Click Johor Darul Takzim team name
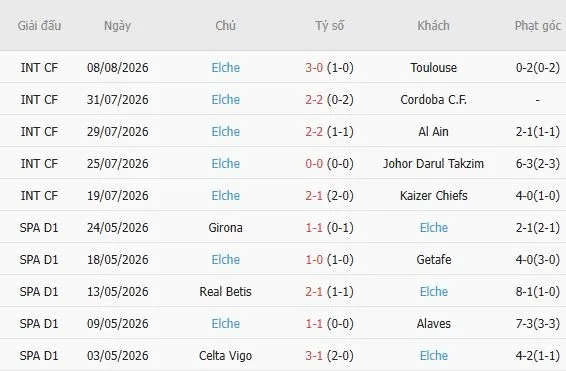This screenshot has height=371, width=566. click(433, 163)
